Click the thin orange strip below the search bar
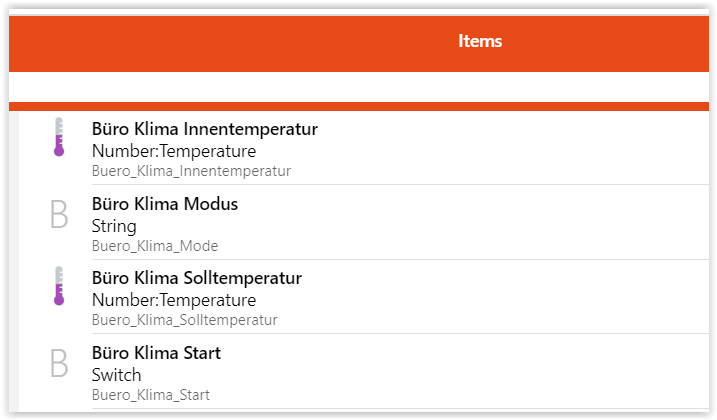 [358, 106]
